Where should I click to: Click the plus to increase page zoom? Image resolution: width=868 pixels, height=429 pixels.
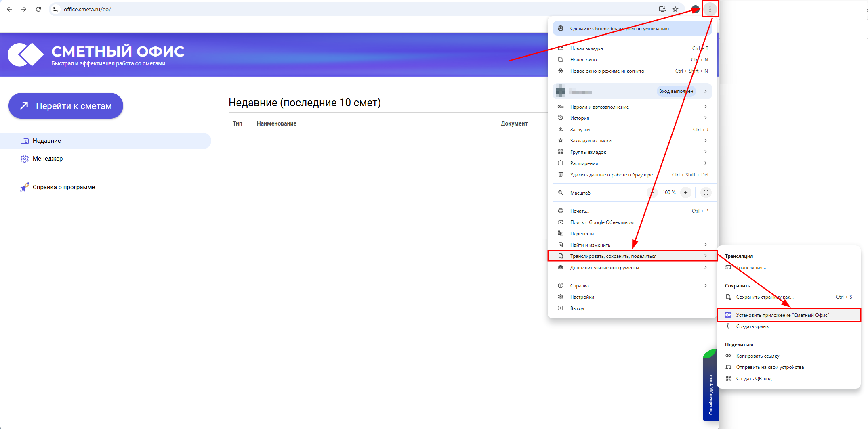point(685,193)
